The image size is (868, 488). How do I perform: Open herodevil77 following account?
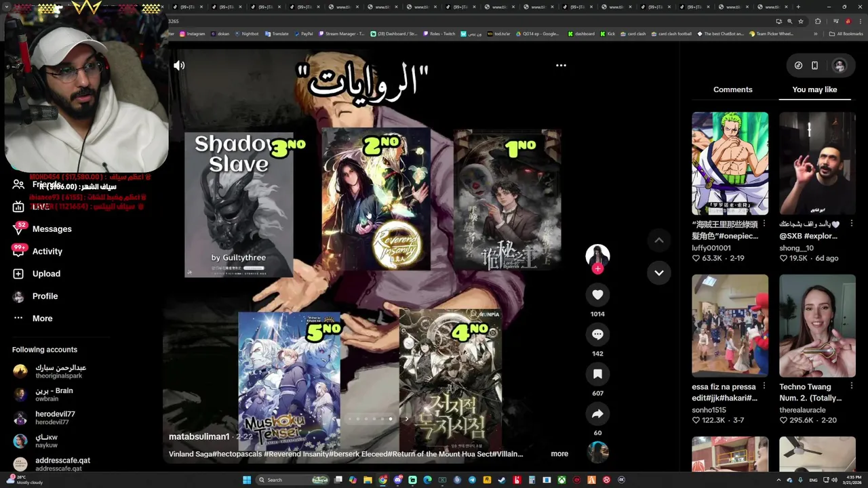(x=45, y=418)
